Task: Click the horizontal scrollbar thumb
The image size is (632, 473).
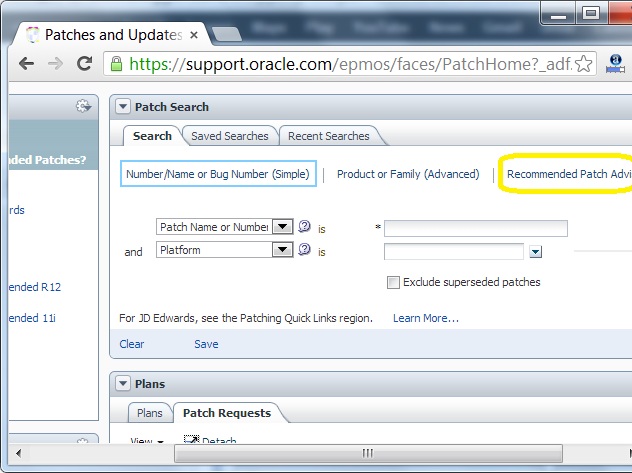Action: (368, 453)
